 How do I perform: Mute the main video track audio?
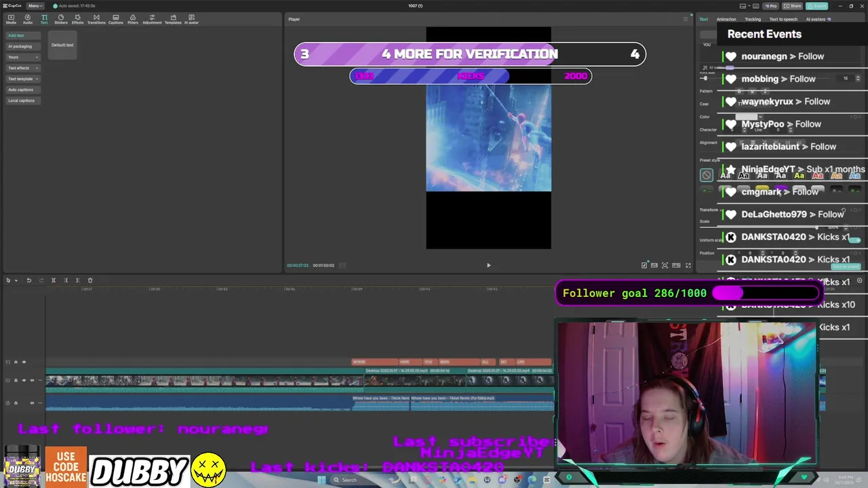32,380
